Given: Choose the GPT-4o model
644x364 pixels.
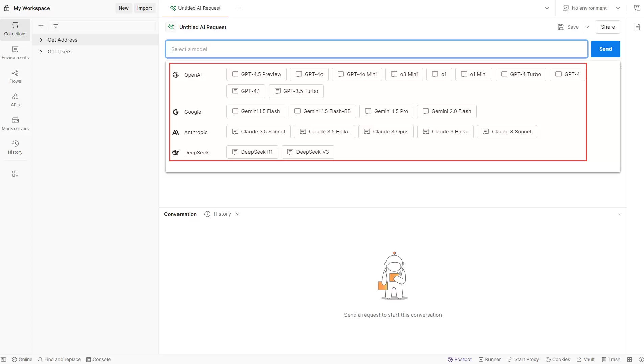Looking at the screenshot, I should (309, 74).
